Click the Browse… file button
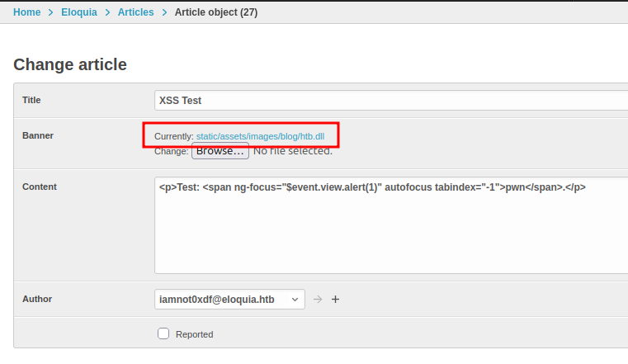Screen dimensions: 628x364 tap(220, 151)
